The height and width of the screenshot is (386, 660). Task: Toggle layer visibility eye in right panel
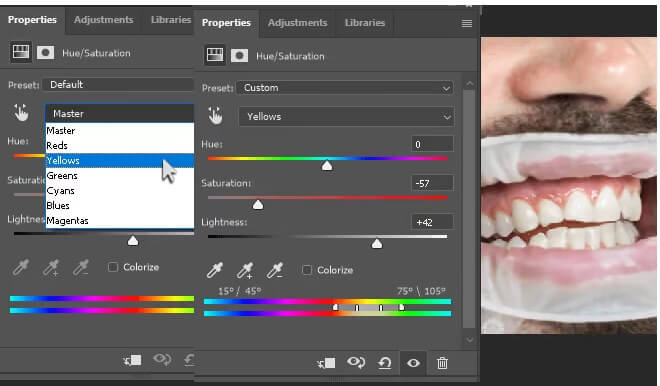coord(413,363)
